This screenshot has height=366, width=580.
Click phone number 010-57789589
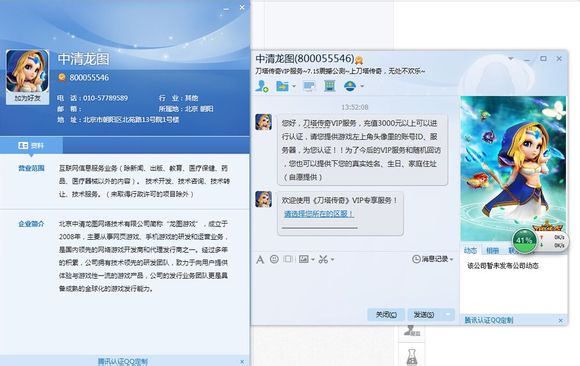point(105,98)
